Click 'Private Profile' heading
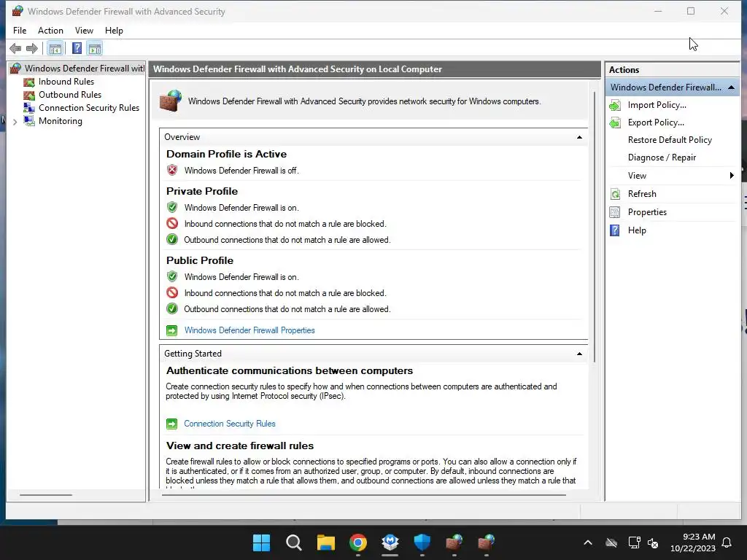Viewport: 747px width, 560px height. [x=202, y=192]
